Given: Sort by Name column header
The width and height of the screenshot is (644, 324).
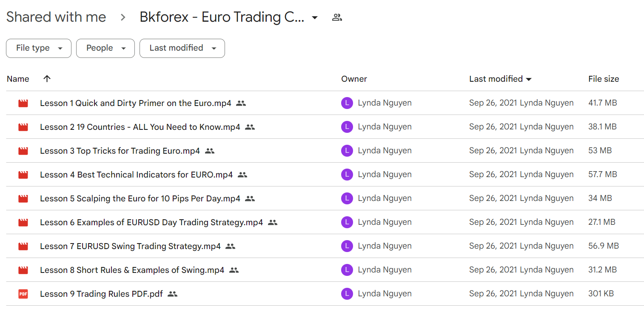Looking at the screenshot, I should (18, 79).
